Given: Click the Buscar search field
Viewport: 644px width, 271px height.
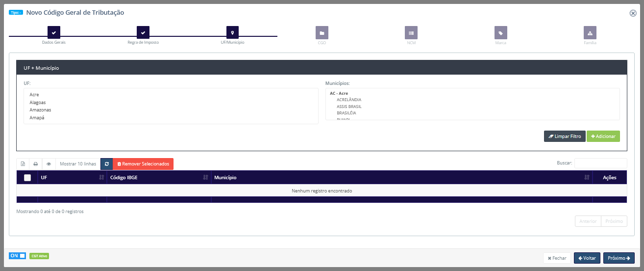Looking at the screenshot, I should pyautogui.click(x=600, y=163).
